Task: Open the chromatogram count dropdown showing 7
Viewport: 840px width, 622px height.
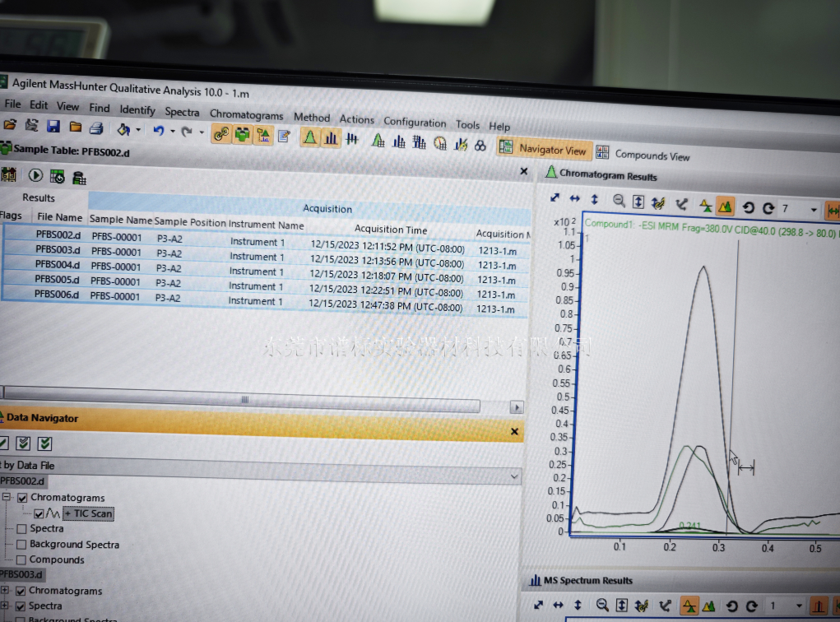Action: click(814, 210)
